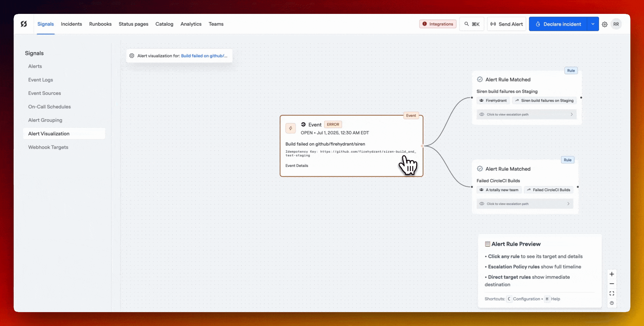This screenshot has height=326, width=644.
Task: Select On-Call Schedules in the sidebar
Action: click(x=49, y=107)
